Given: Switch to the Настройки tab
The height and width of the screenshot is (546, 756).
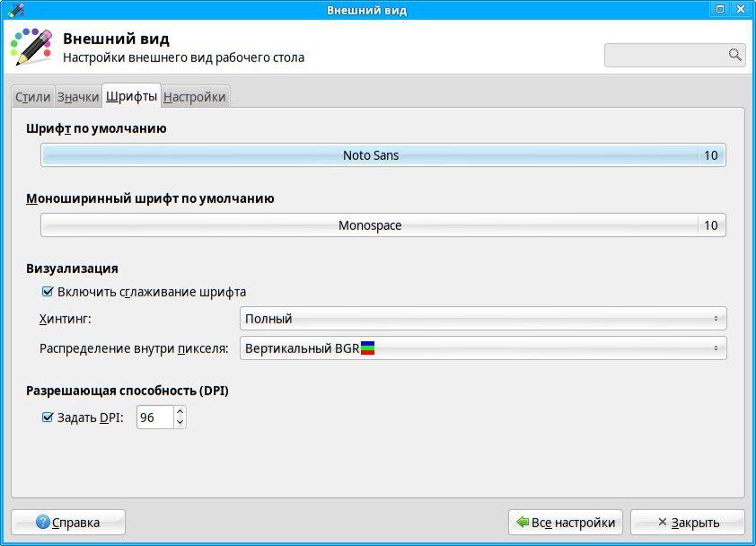Looking at the screenshot, I should tap(195, 97).
